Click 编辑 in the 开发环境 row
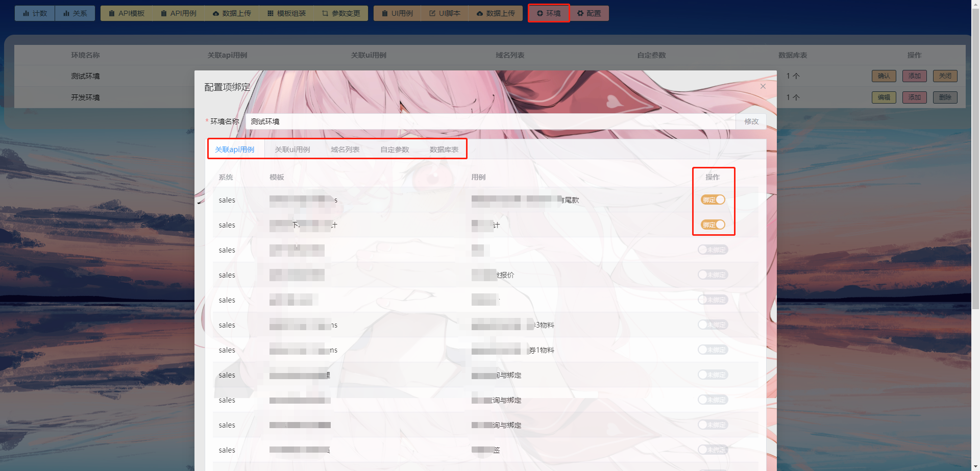 884,97
